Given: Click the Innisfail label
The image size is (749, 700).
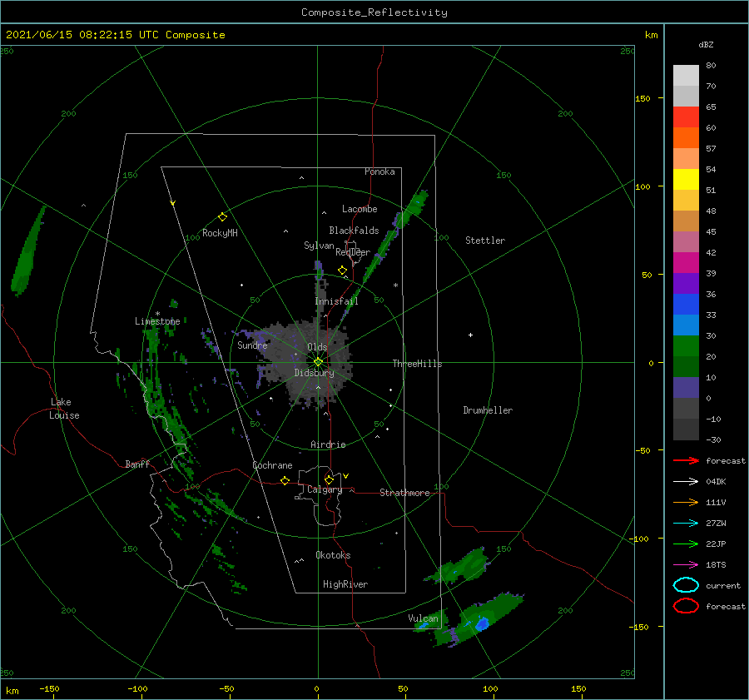Looking at the screenshot, I should [336, 301].
